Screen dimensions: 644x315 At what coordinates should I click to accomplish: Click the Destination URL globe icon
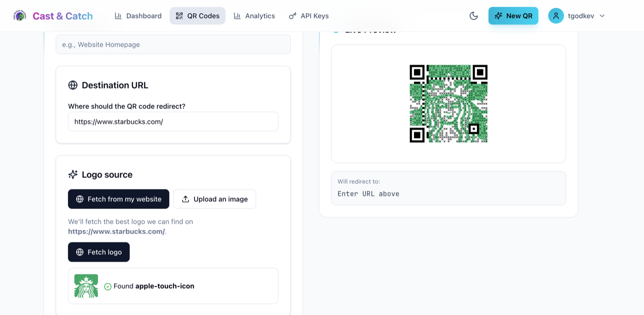(x=73, y=85)
